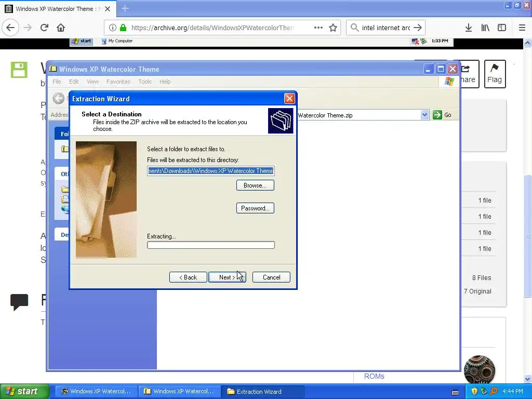Open Edit menu in Watercolor Theme window

[74, 82]
